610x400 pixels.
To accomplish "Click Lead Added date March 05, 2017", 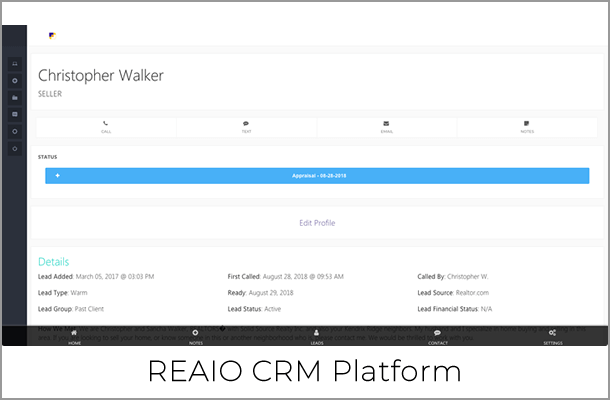I will [115, 277].
